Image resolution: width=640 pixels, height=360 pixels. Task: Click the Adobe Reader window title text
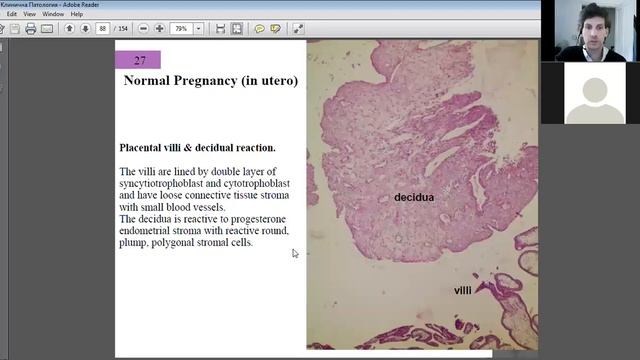pos(50,4)
